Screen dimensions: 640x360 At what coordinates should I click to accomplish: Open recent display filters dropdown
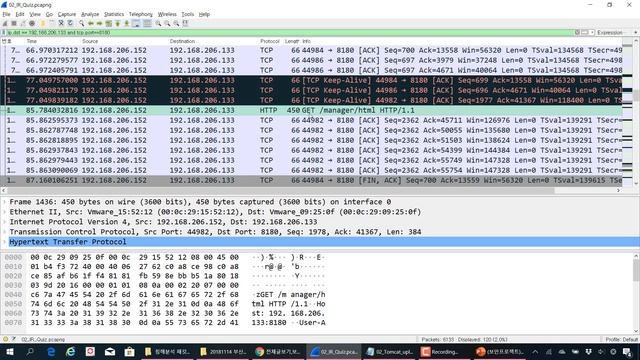click(x=592, y=32)
